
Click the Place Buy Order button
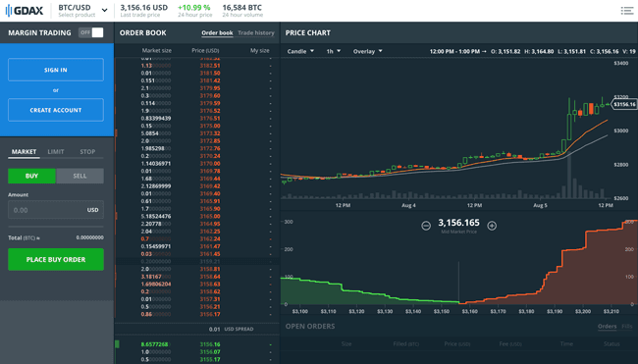coord(56,259)
